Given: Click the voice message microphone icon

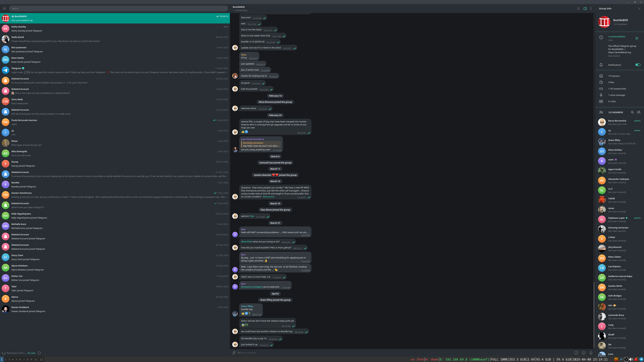Looking at the screenshot, I should [x=591, y=353].
